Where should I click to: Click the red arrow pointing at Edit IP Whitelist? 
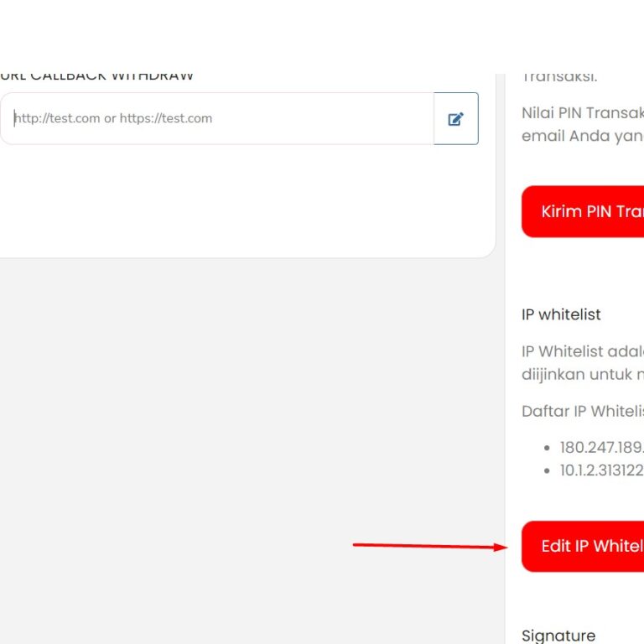429,546
